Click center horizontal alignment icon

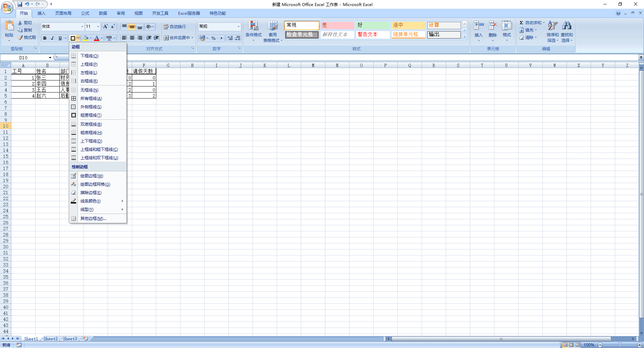132,38
